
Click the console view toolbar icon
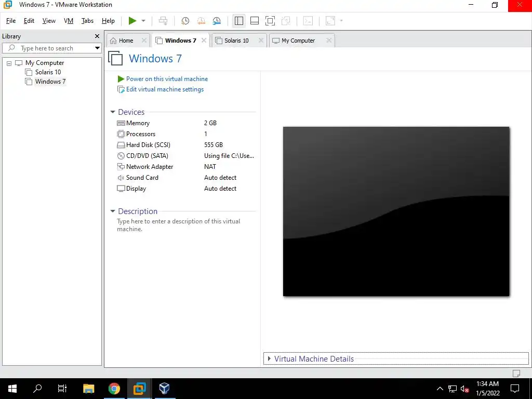tap(308, 21)
